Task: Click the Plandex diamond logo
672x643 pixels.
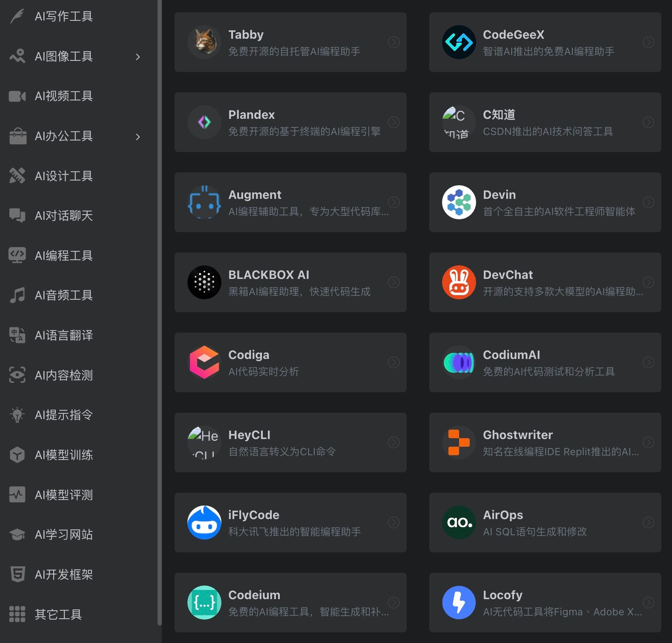Action: (x=204, y=122)
